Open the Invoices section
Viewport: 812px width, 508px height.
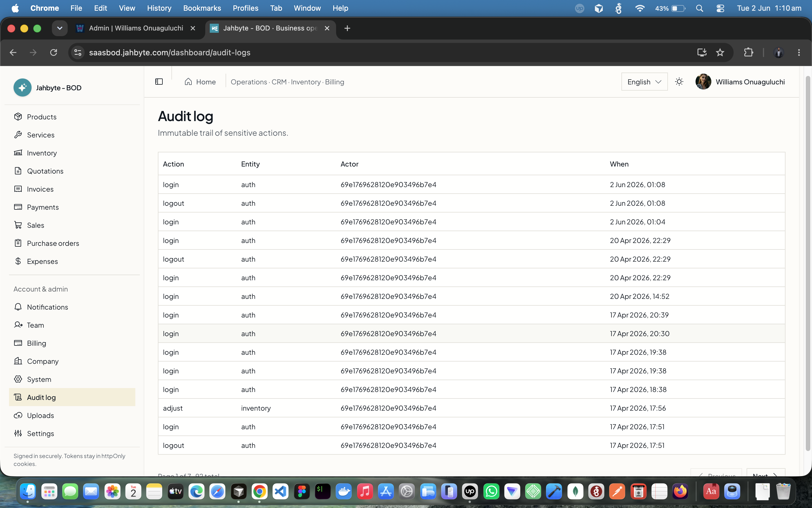[x=72, y=189]
